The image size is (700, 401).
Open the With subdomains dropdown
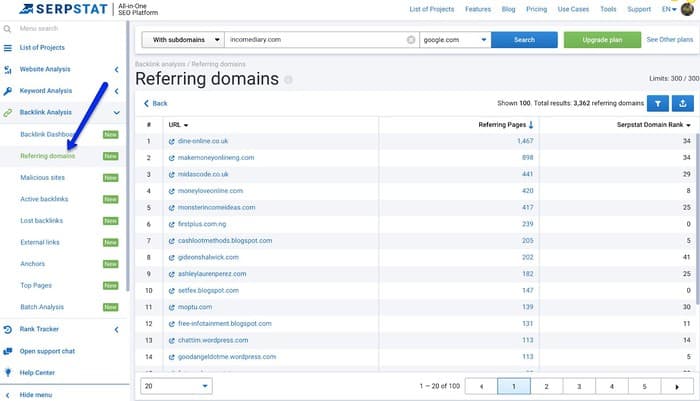(x=183, y=40)
